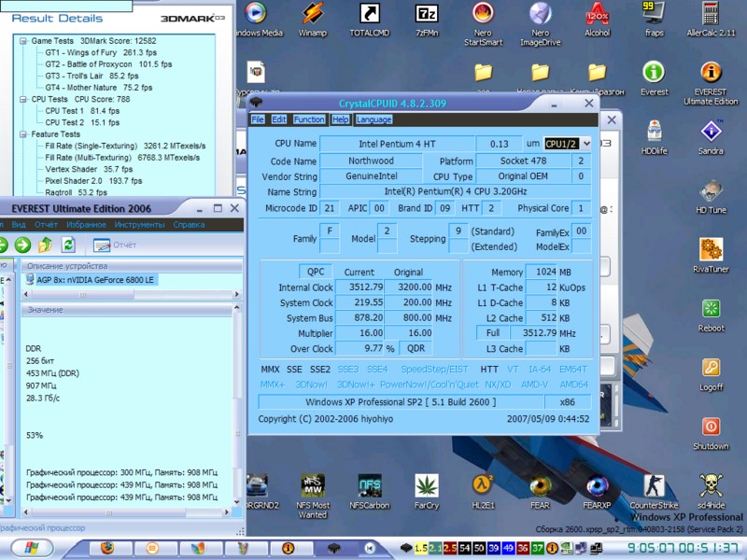The image size is (747, 560).
Task: Open fraps desktop icon
Action: (x=655, y=19)
